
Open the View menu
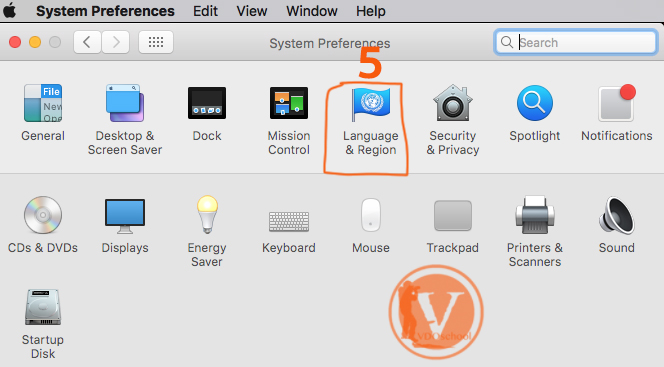coord(252,11)
